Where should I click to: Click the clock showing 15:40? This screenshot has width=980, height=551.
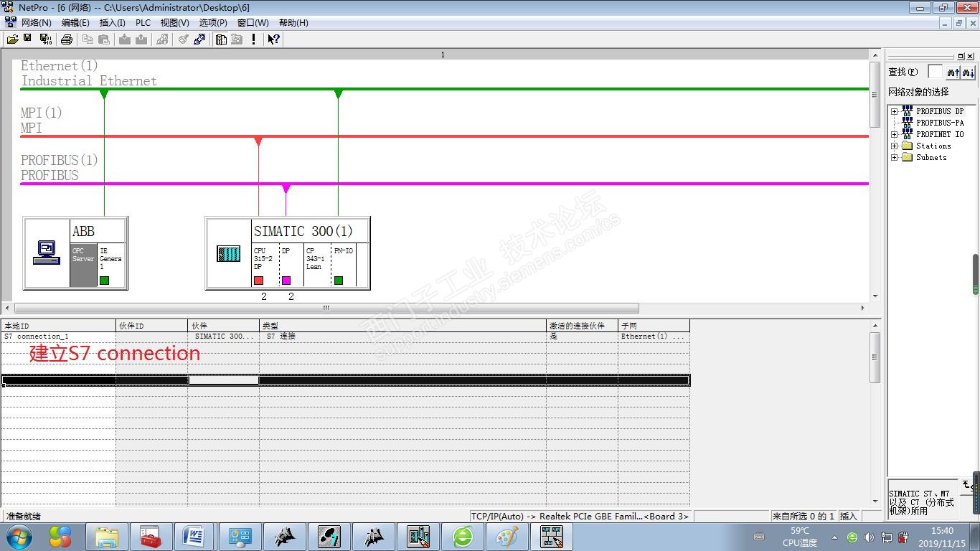tap(942, 531)
